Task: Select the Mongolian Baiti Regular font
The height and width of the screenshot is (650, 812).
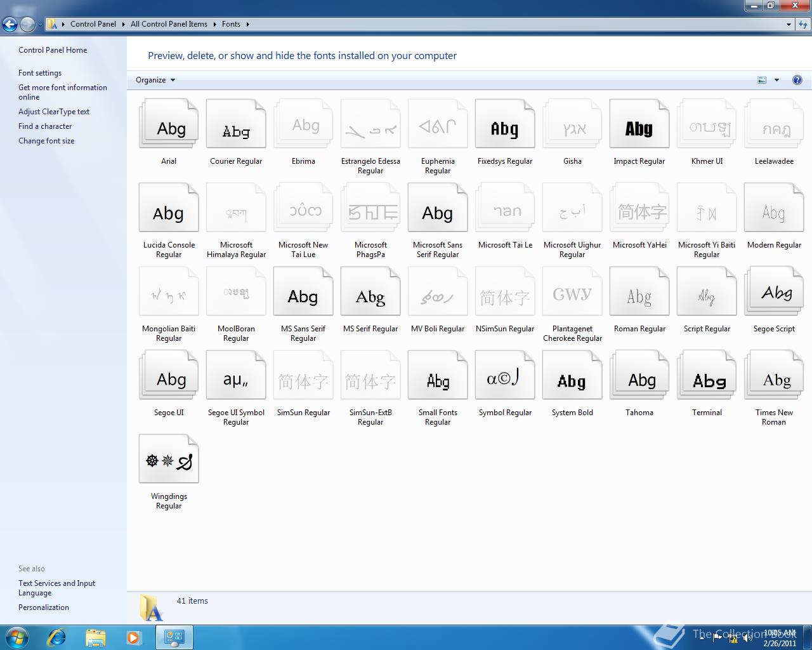Action: coord(169,292)
